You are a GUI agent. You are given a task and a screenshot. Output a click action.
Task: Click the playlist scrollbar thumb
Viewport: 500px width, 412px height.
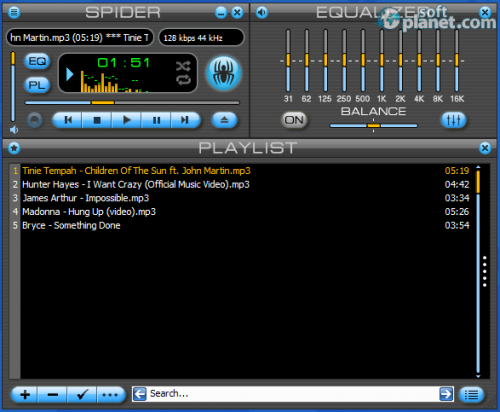pyautogui.click(x=478, y=182)
